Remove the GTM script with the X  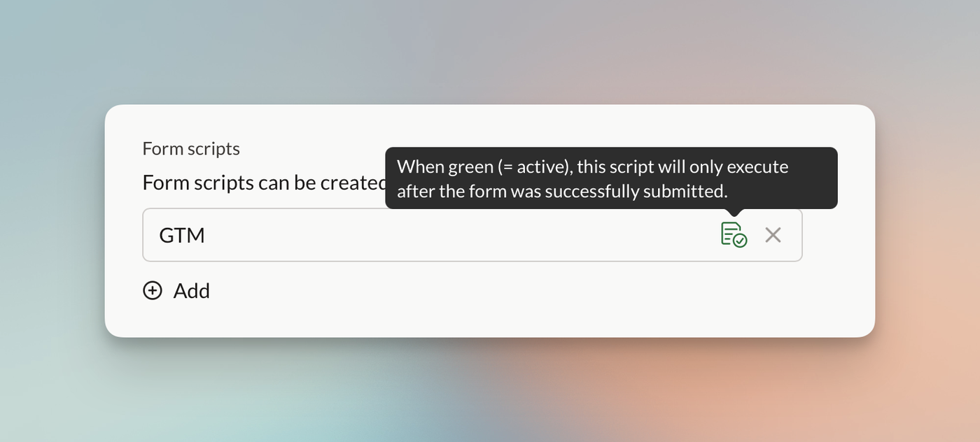[773, 235]
